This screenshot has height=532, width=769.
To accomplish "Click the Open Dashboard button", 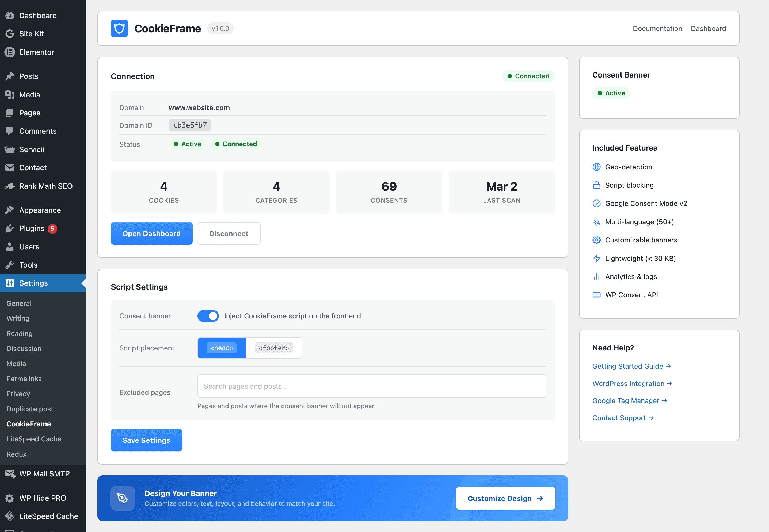I will click(151, 233).
